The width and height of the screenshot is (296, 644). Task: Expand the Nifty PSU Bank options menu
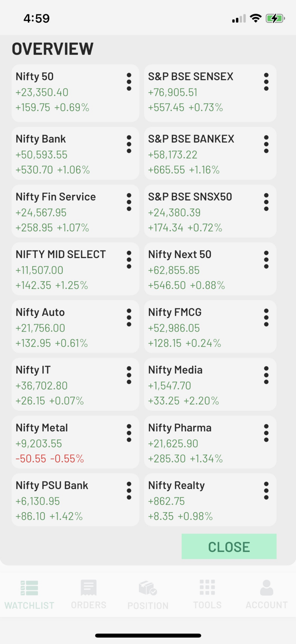(x=129, y=491)
